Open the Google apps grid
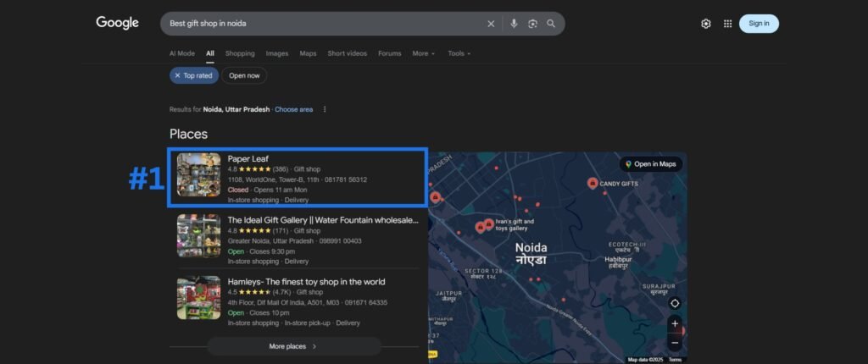 click(727, 24)
